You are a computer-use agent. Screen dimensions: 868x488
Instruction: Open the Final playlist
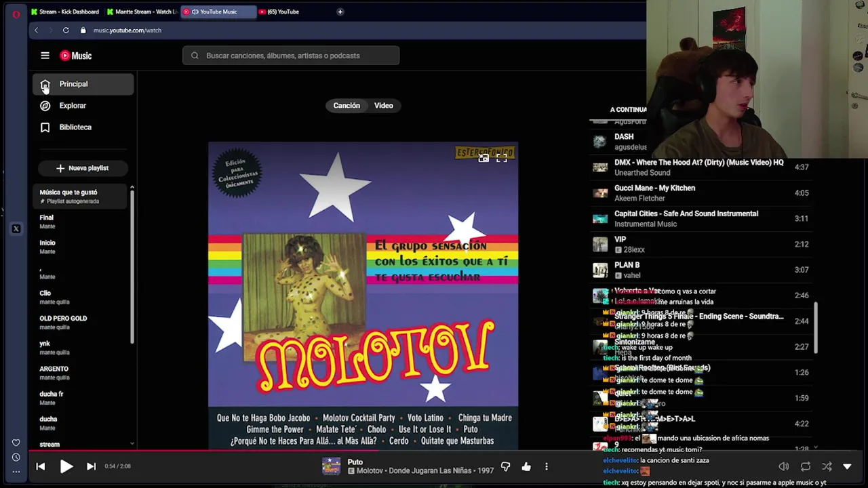pos(80,222)
